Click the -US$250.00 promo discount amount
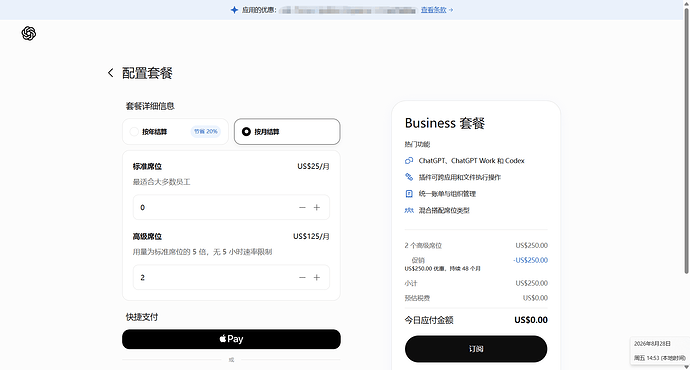Viewport: 690px width, 370px height. point(530,260)
